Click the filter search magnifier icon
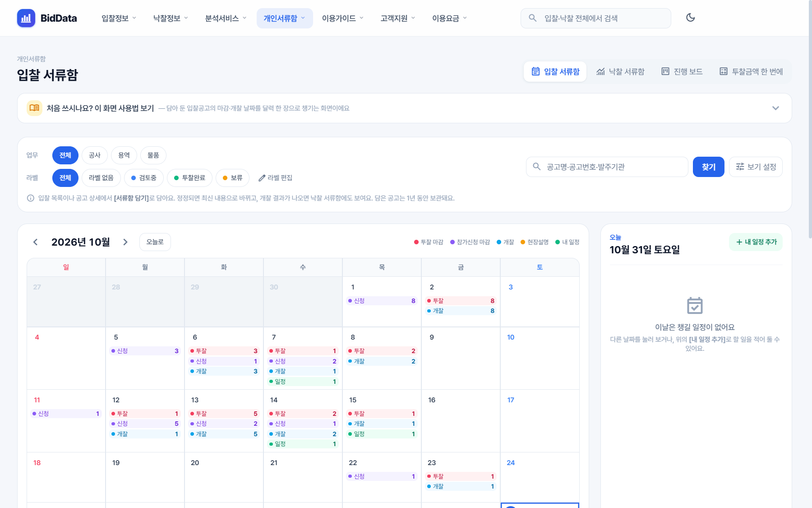The image size is (812, 508). (536, 167)
